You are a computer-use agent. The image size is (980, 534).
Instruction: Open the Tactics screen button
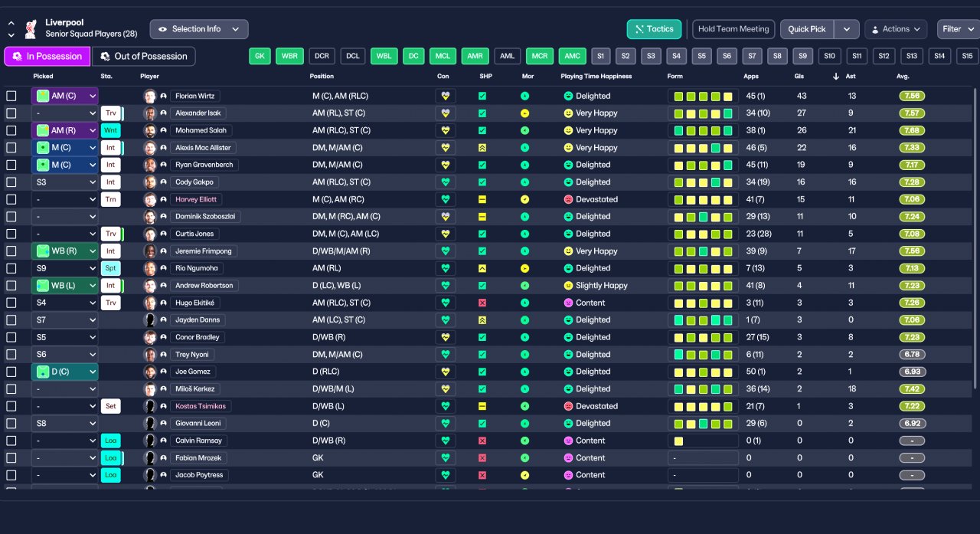point(655,29)
